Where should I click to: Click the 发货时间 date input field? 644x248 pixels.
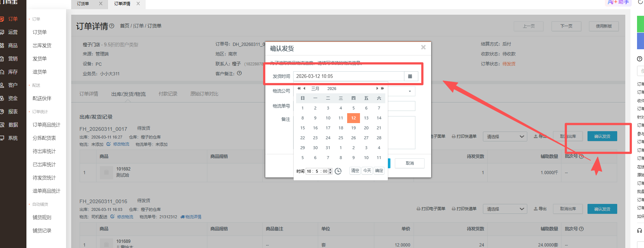[349, 76]
